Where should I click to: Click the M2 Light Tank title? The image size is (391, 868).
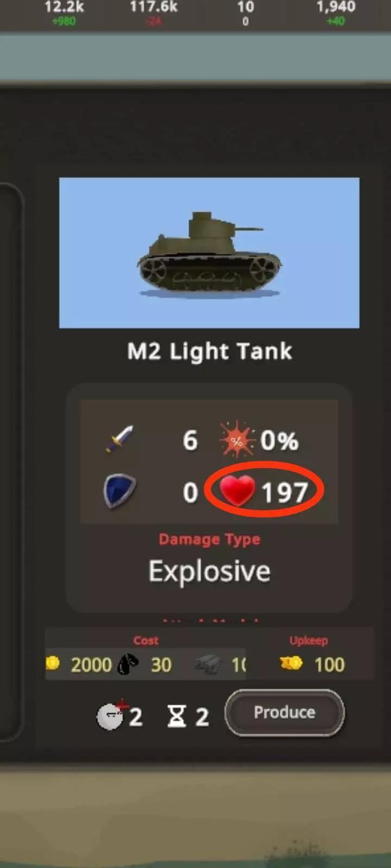click(210, 352)
